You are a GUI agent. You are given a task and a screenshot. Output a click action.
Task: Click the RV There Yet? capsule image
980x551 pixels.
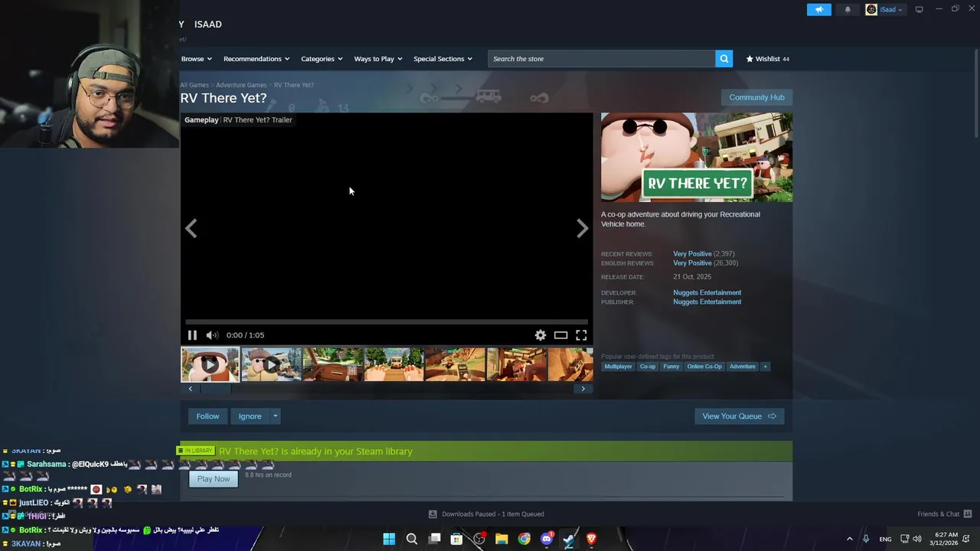tap(697, 158)
